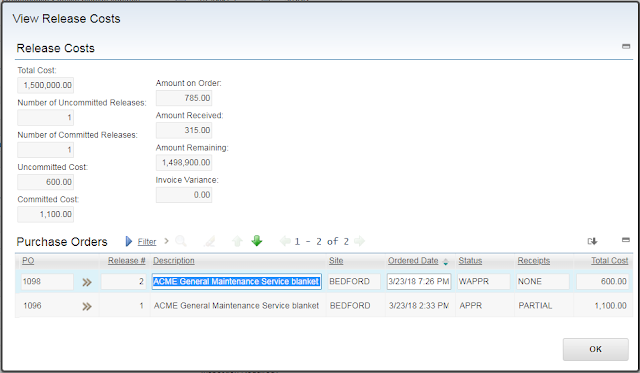Click the green down arrow icon
Viewport: 640px width, 373px height.
pyautogui.click(x=257, y=241)
